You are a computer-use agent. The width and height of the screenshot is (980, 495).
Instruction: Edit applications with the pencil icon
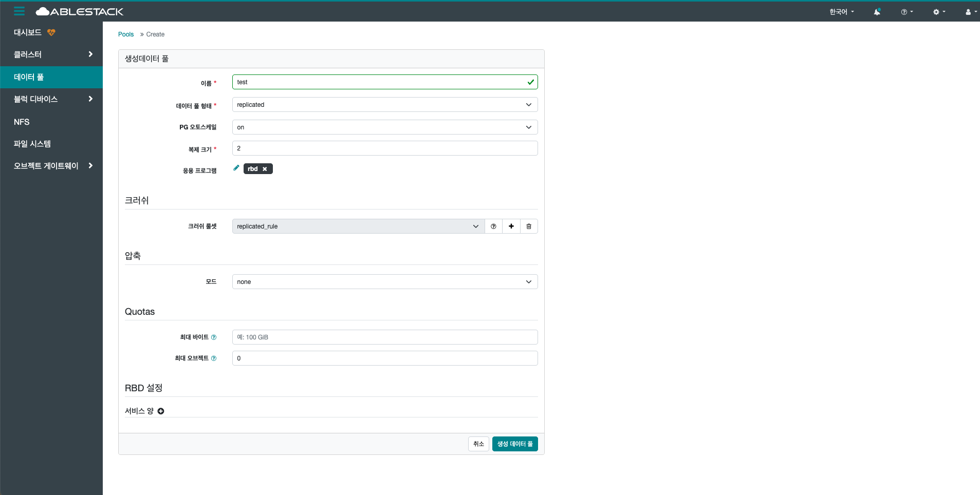(x=236, y=168)
